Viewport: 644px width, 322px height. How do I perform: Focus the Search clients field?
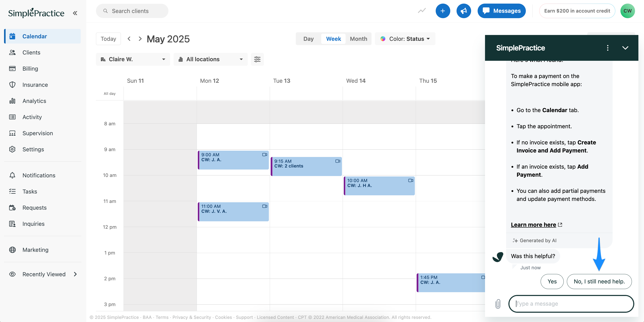coord(132,11)
